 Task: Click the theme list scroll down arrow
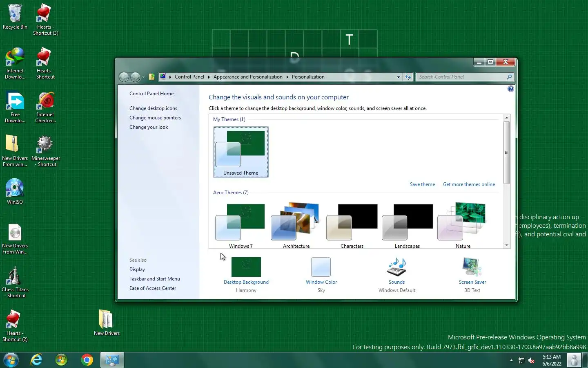click(507, 245)
